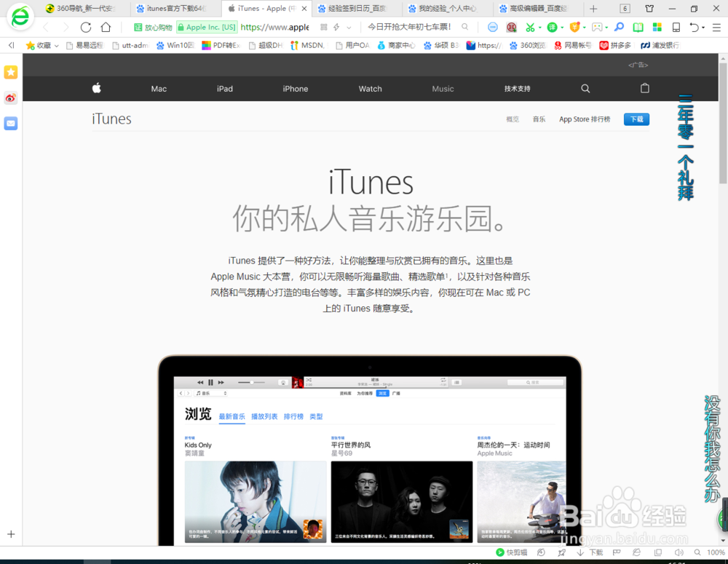Open the Music menu in the Apple nav
This screenshot has height=564, width=728.
pos(443,89)
